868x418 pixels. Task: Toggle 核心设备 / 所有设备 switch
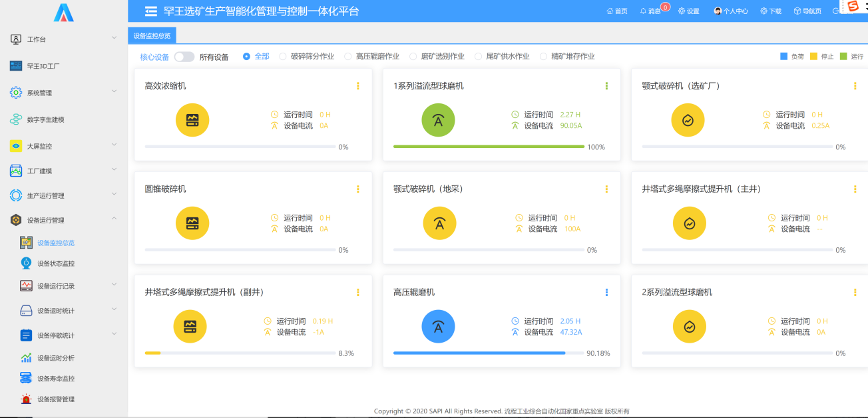coord(184,57)
